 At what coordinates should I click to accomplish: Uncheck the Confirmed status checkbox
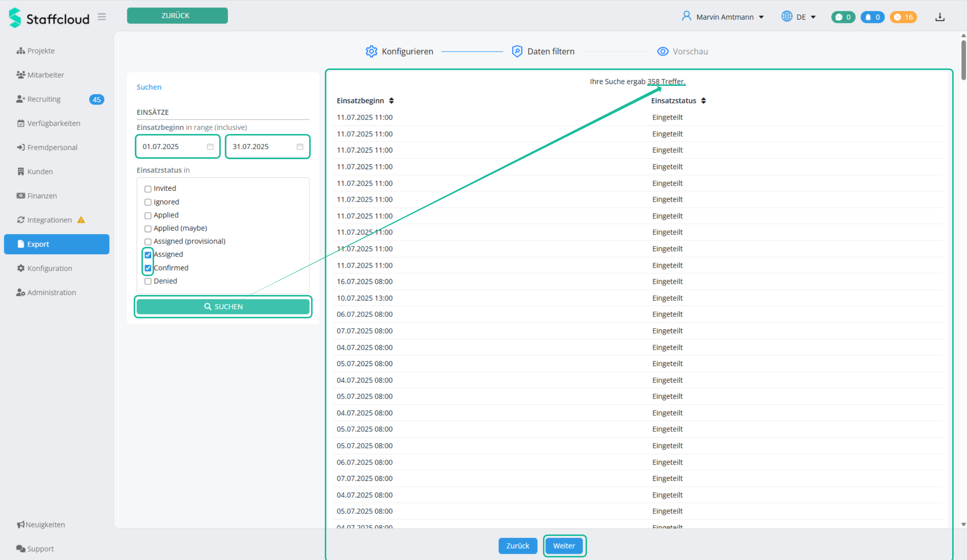(148, 268)
